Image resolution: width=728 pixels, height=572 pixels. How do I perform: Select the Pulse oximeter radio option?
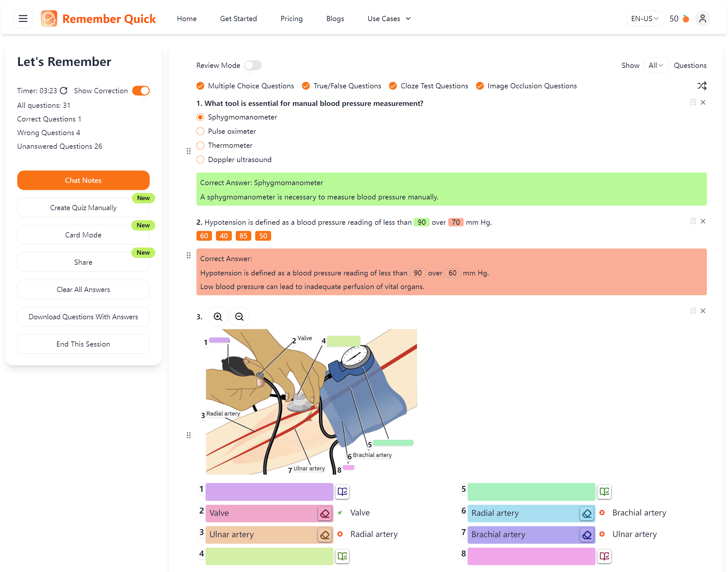(200, 131)
